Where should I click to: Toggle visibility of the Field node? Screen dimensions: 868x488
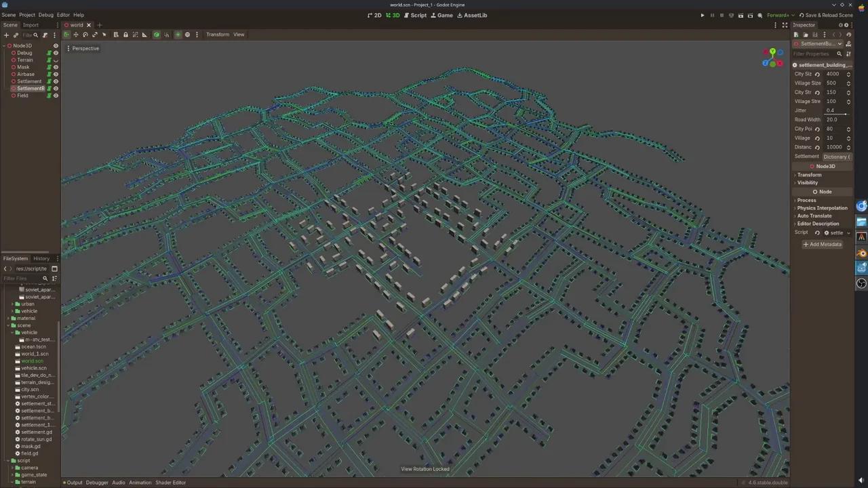pos(56,96)
